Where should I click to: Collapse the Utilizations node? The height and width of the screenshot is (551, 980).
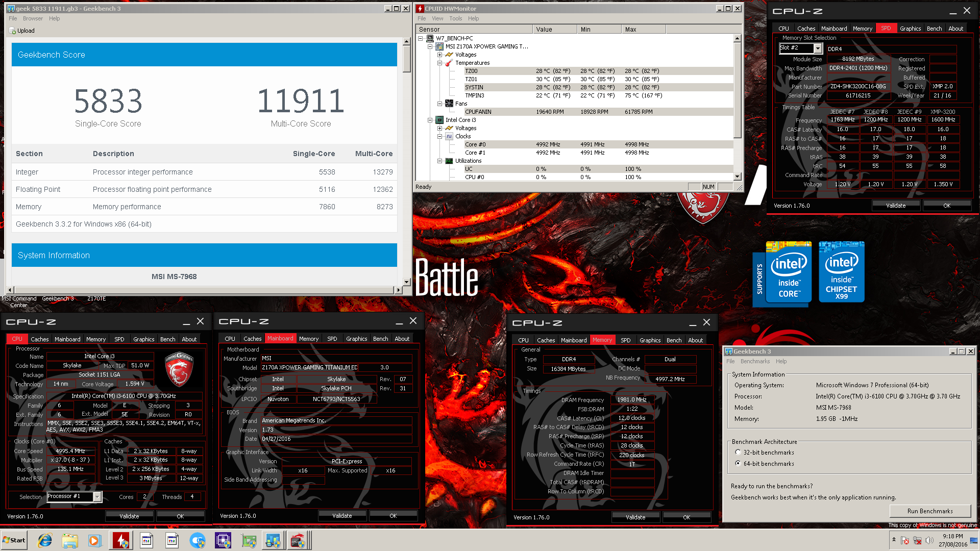(x=439, y=161)
